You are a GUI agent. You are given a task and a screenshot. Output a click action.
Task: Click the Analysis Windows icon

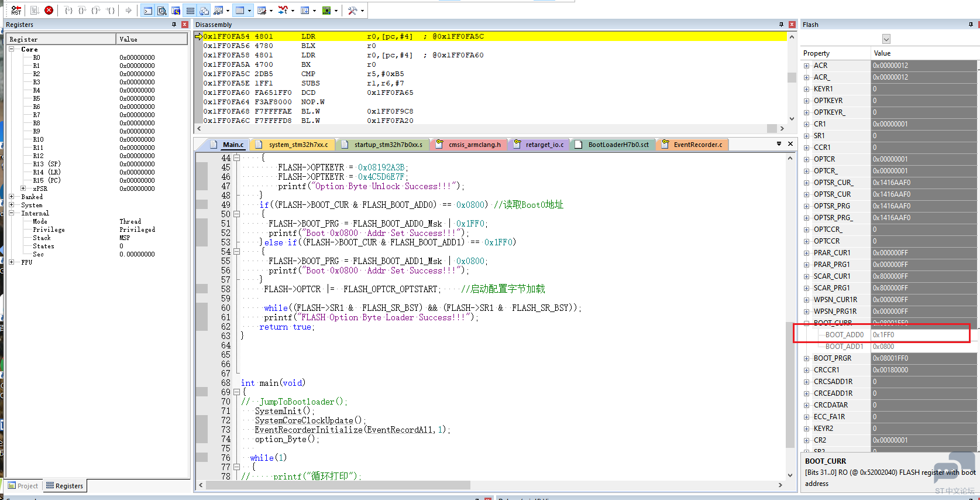tap(283, 10)
